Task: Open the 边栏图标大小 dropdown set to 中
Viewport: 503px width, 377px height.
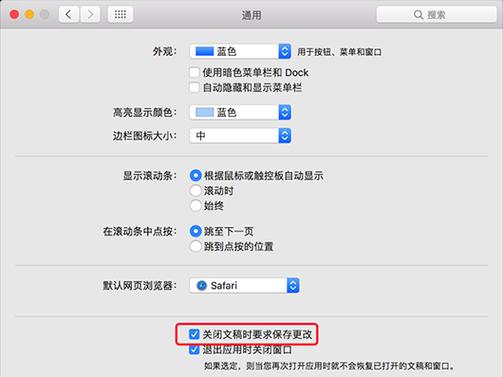Action: coord(240,136)
